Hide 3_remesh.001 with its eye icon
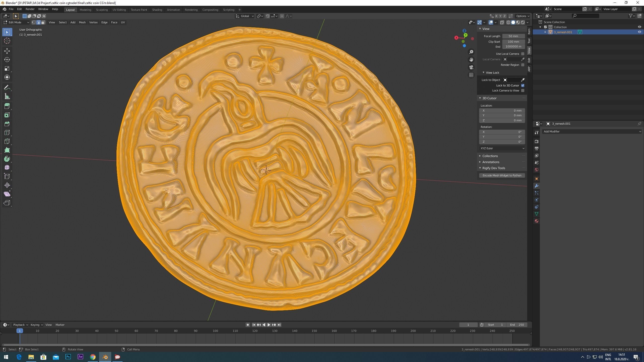 click(639, 32)
